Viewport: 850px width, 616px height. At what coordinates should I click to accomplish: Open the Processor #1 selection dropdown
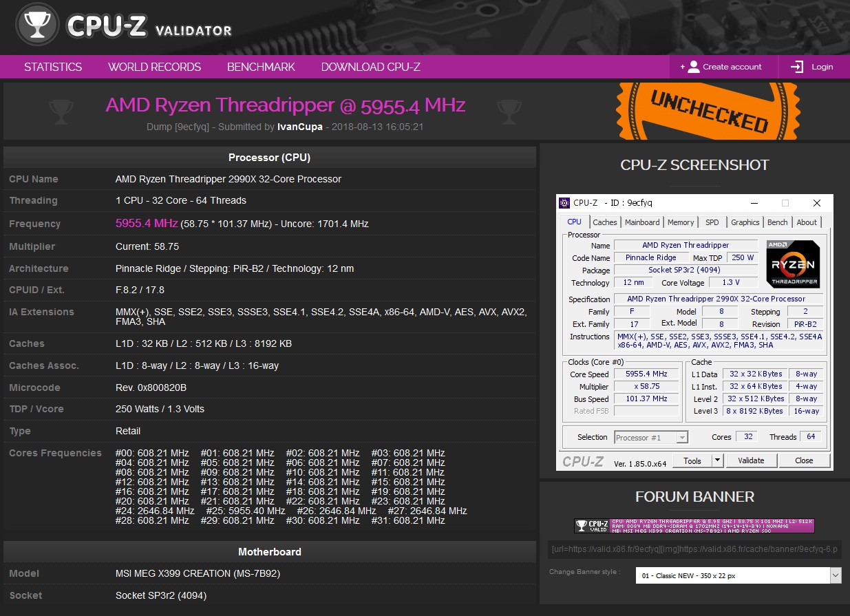pos(650,437)
